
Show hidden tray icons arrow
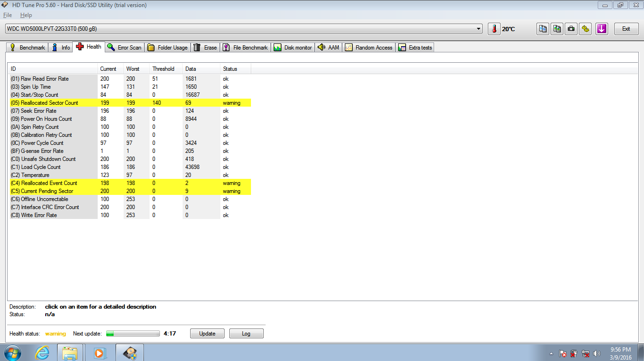tap(551, 353)
